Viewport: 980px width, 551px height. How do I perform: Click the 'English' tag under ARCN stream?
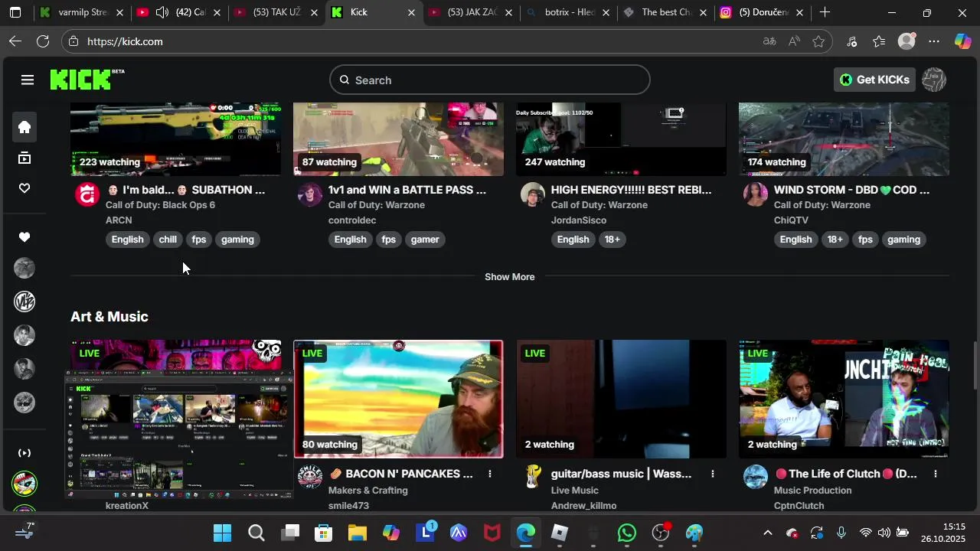128,240
